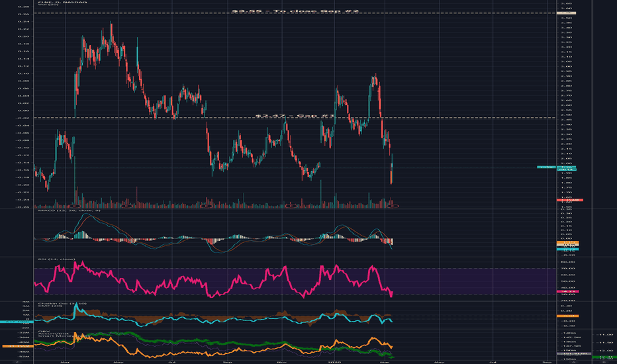This screenshot has height=364, width=617.
Task: Click the 70.00 level on the RSI axis
Action: point(569,269)
